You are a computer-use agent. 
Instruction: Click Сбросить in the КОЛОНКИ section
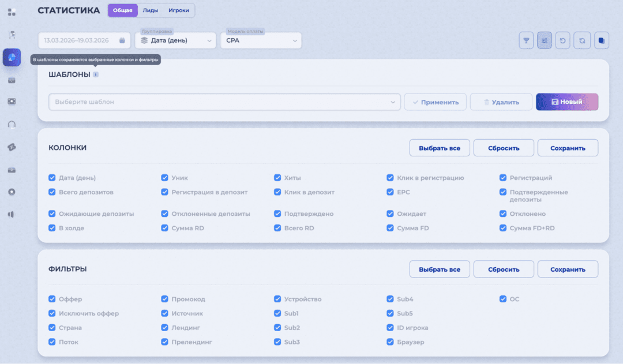[503, 148]
